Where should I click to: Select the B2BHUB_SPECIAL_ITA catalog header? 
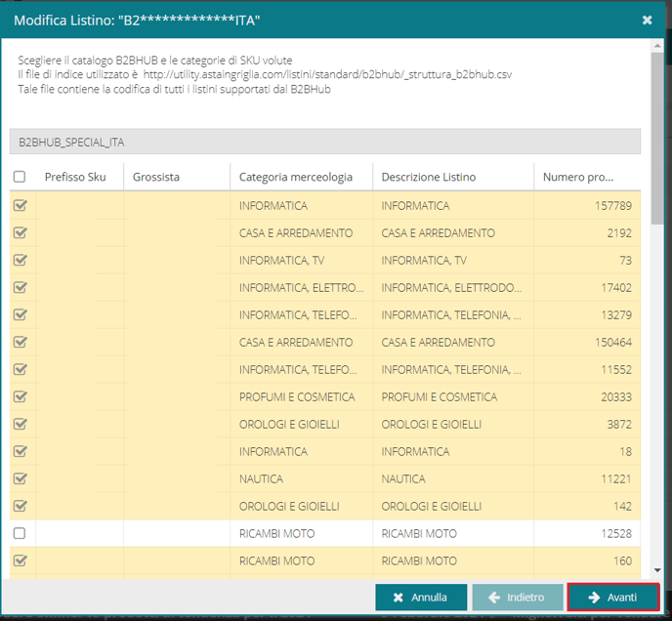pyautogui.click(x=325, y=142)
